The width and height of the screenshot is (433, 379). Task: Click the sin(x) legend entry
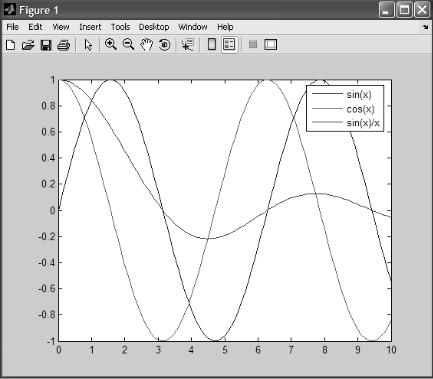[342, 94]
